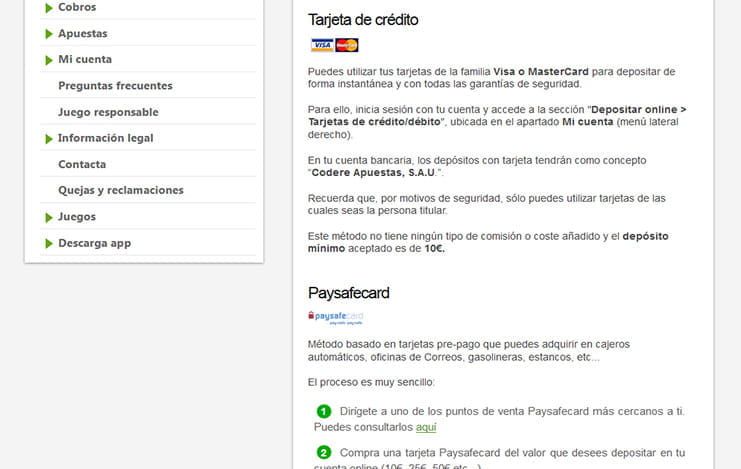Expand the Descarga app arrow

tap(49, 243)
